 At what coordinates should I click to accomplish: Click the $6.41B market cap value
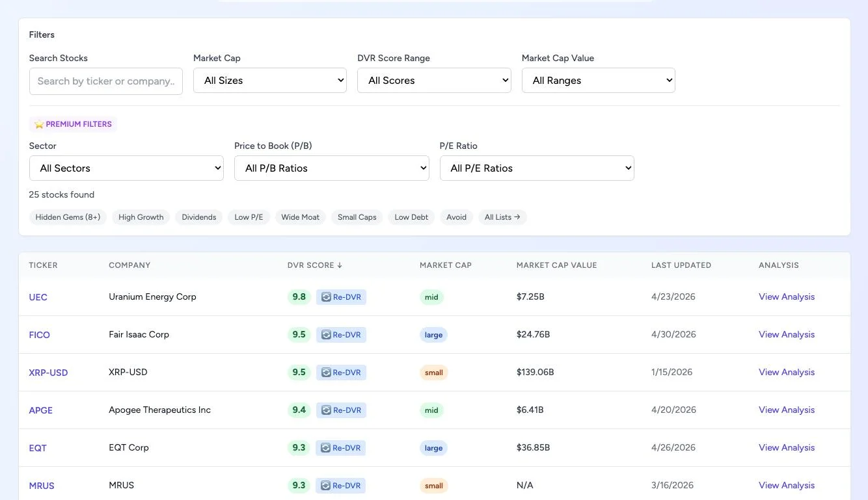pos(530,410)
